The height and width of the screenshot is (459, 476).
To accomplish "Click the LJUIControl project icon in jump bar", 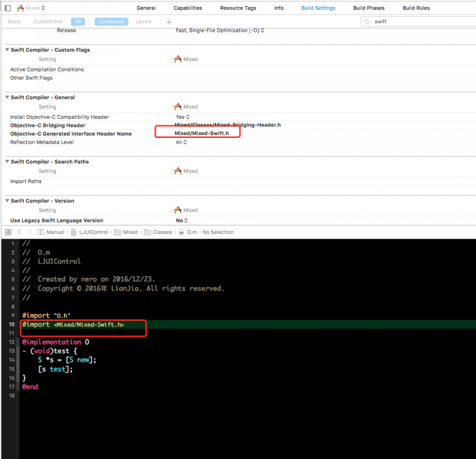I will 74,232.
